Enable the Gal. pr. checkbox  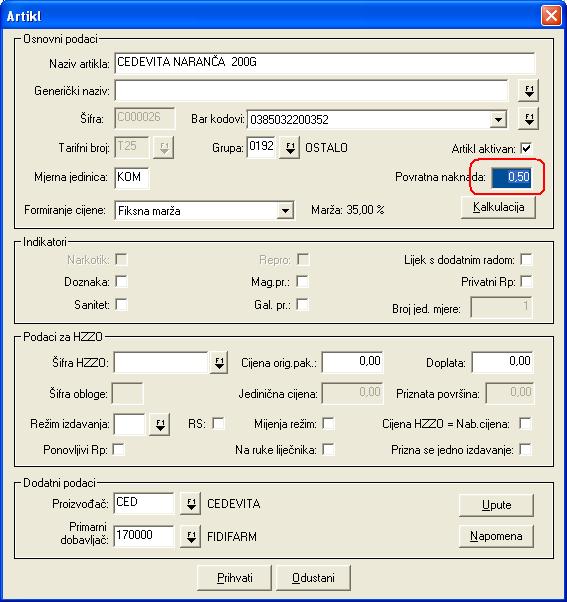click(x=303, y=304)
